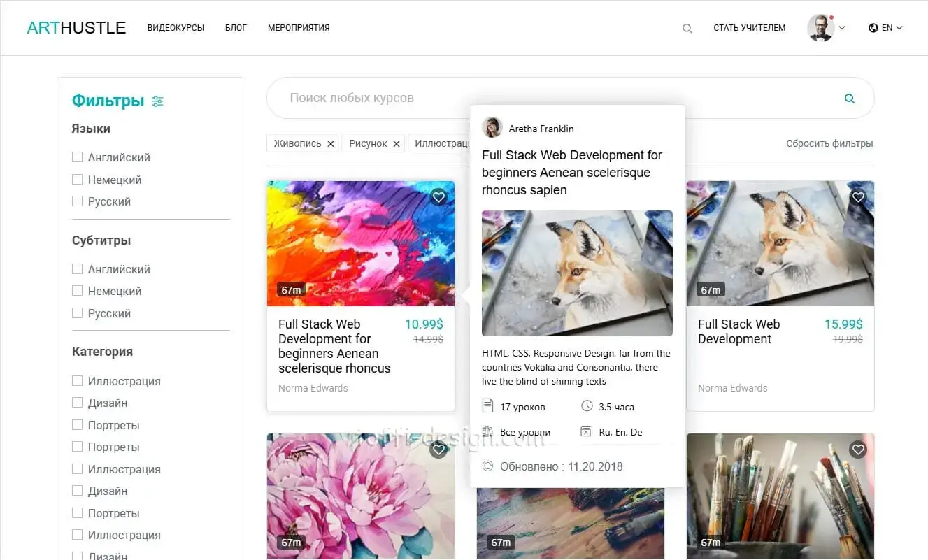Select the Дизайн category checkbox

click(77, 403)
